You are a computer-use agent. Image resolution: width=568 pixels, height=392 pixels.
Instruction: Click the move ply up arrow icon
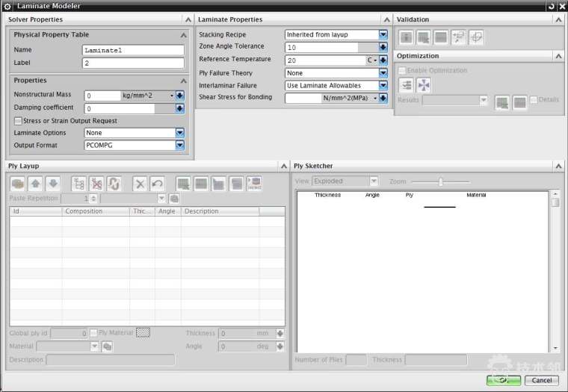click(x=35, y=184)
